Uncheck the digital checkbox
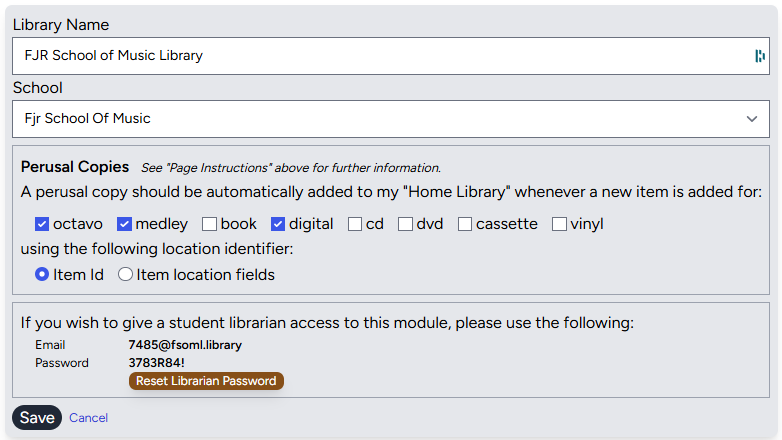 pyautogui.click(x=278, y=224)
